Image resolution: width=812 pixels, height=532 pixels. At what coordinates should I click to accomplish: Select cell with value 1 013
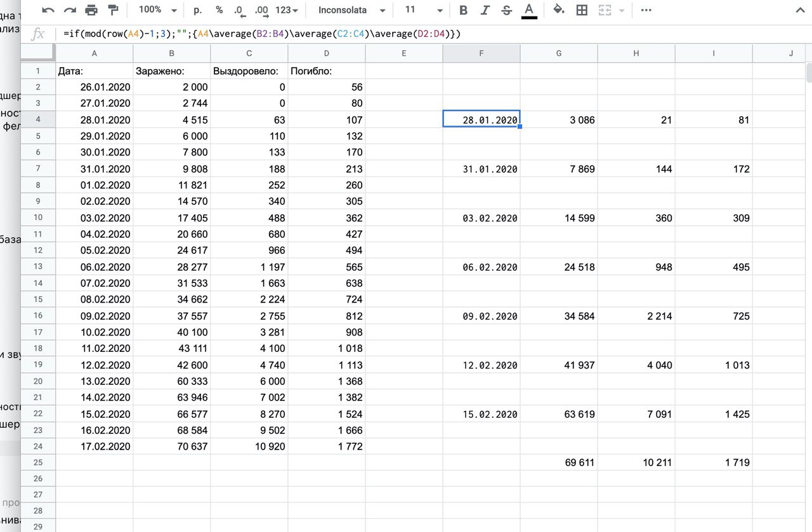[714, 365]
